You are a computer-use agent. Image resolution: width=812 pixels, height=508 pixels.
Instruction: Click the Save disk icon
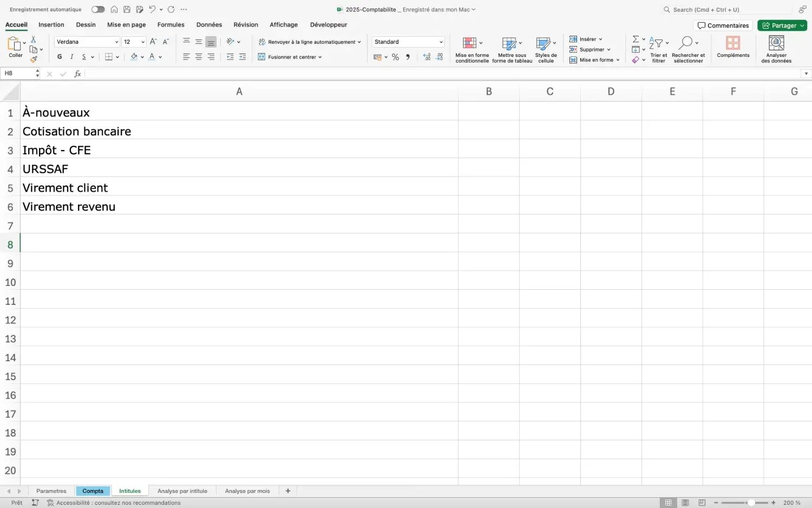(x=127, y=9)
